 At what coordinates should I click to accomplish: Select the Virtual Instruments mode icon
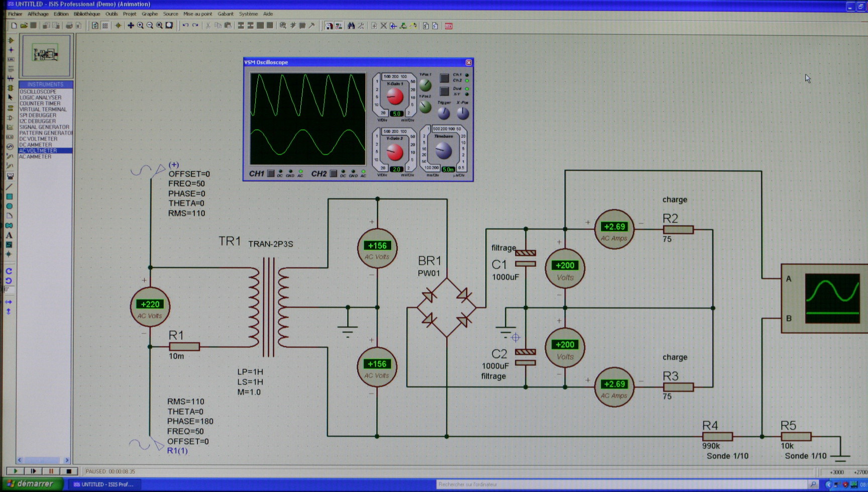coord(10,176)
